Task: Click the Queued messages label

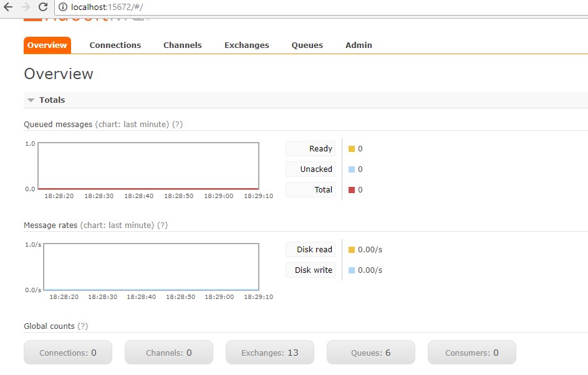Action: tap(58, 125)
